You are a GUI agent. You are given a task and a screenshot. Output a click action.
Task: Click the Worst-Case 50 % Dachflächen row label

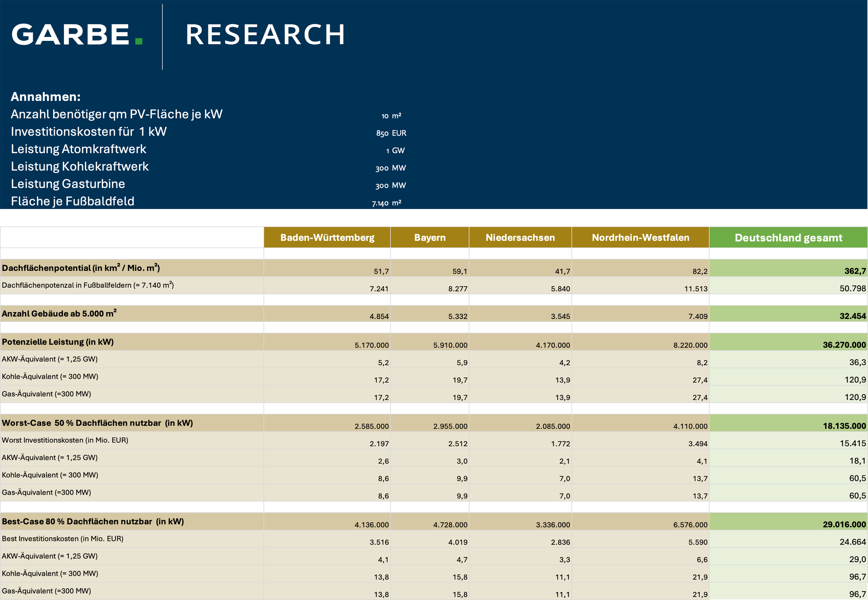(x=97, y=423)
